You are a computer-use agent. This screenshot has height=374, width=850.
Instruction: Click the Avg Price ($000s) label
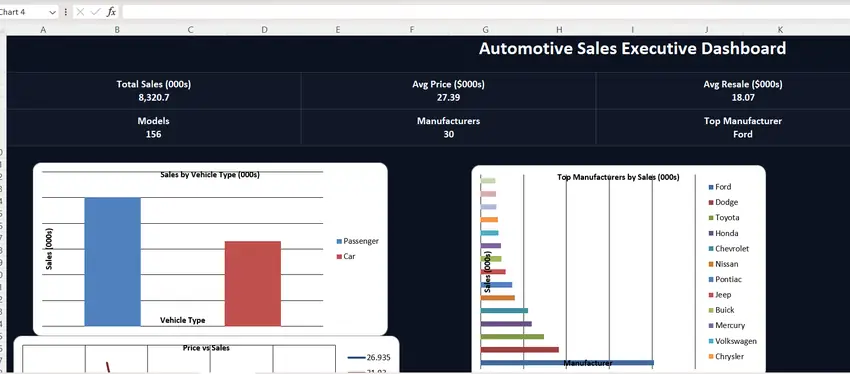[448, 84]
